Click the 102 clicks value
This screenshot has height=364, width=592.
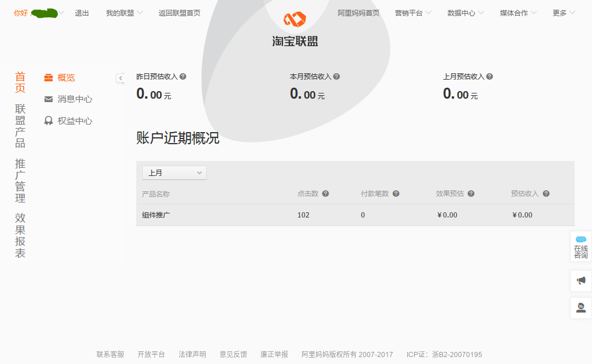[303, 215]
